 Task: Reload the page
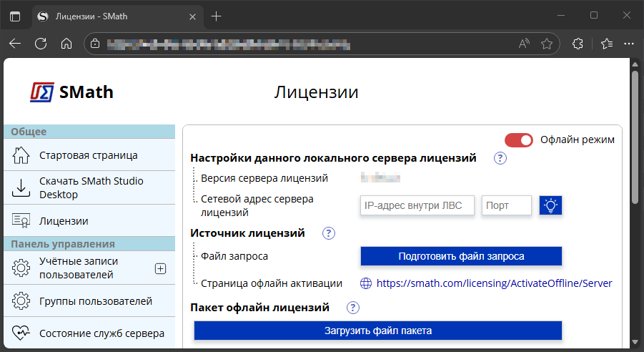point(41,44)
